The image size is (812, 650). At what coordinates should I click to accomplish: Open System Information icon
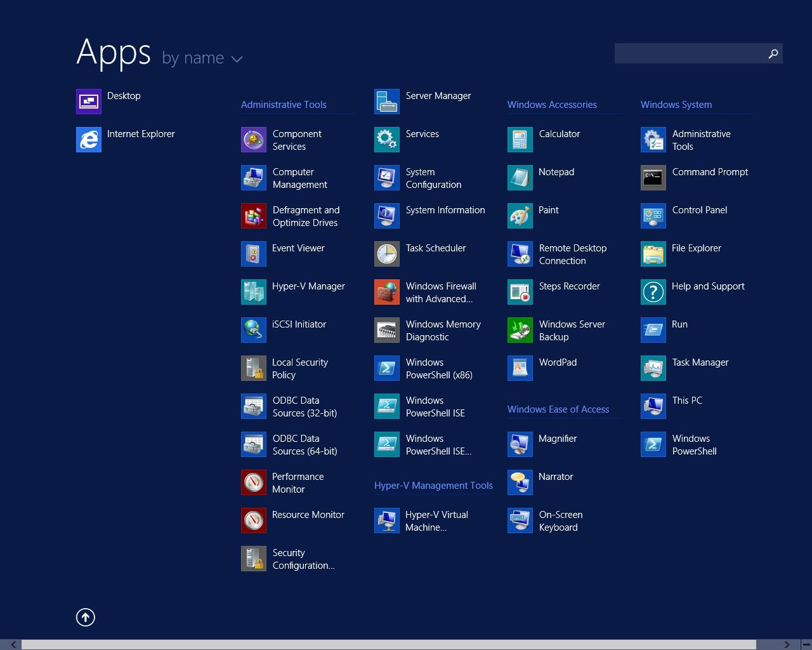click(x=387, y=216)
